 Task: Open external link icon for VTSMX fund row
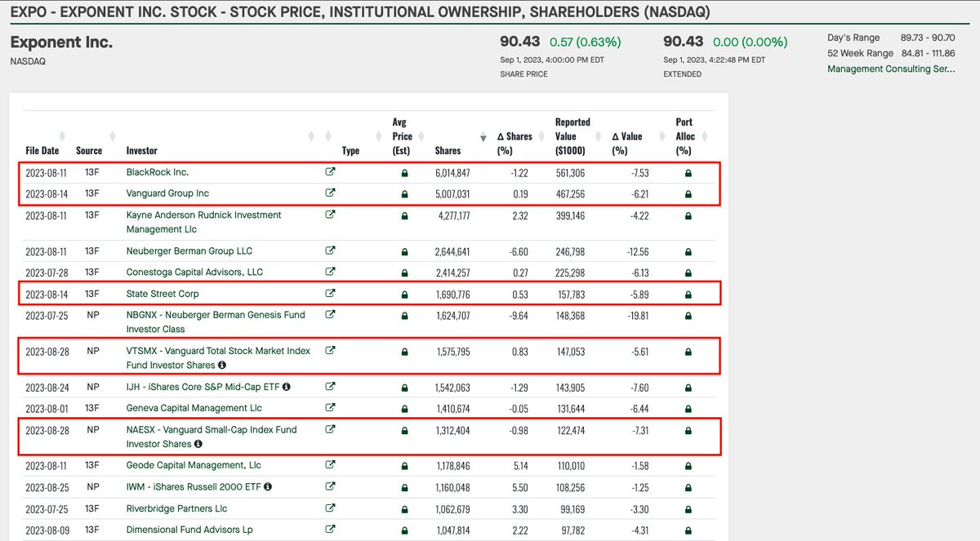pos(330,350)
